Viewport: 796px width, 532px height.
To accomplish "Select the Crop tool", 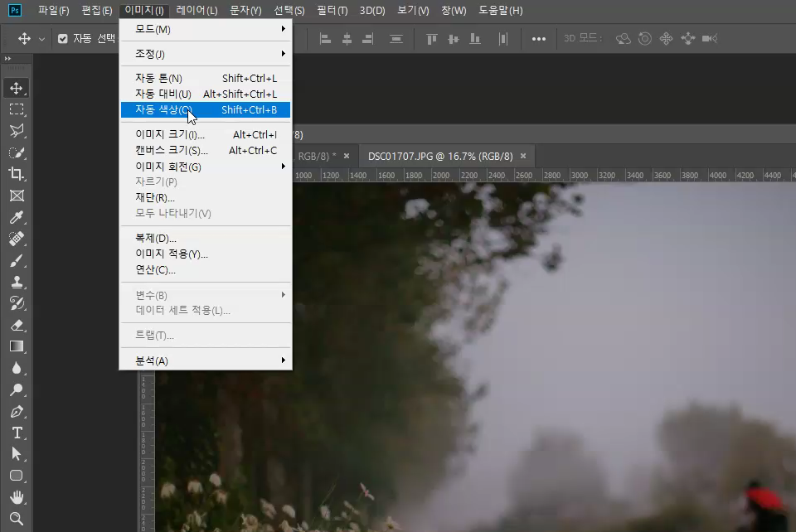I will [x=17, y=174].
